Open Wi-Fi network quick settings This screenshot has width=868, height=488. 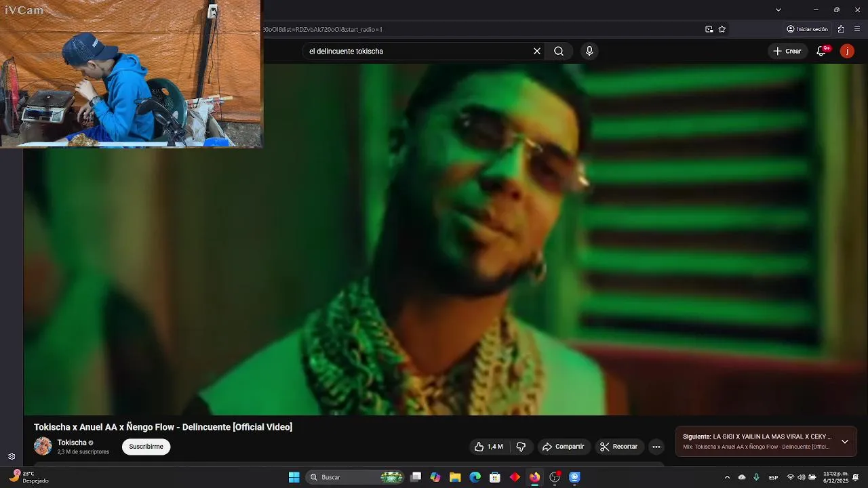790,477
